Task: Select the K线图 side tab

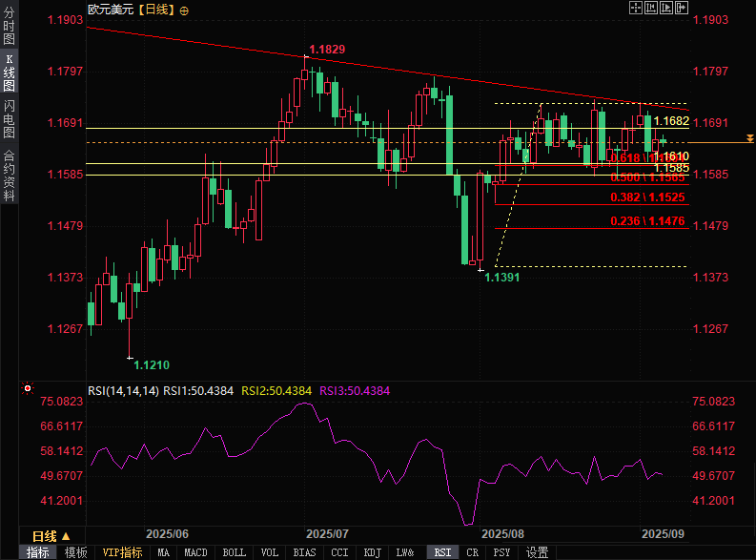Action: pyautogui.click(x=9, y=73)
